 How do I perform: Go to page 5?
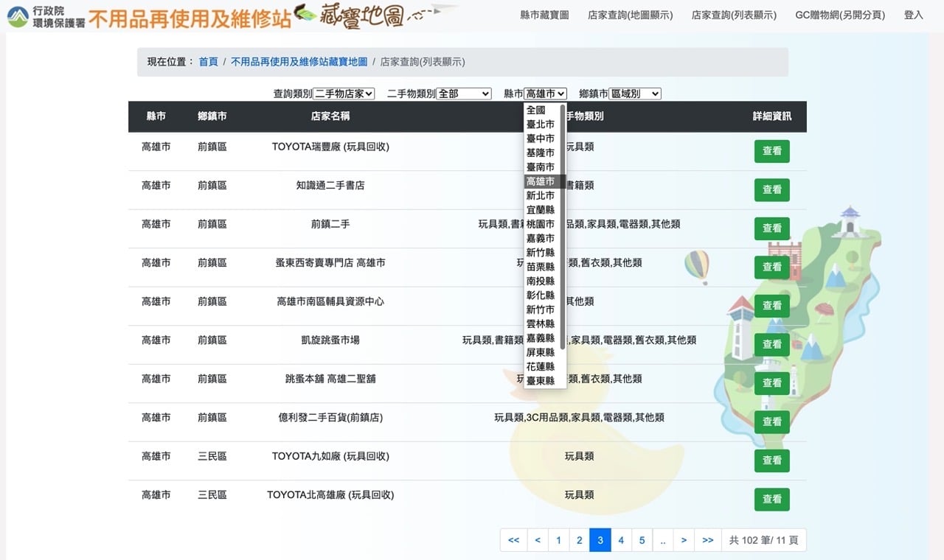coord(642,540)
